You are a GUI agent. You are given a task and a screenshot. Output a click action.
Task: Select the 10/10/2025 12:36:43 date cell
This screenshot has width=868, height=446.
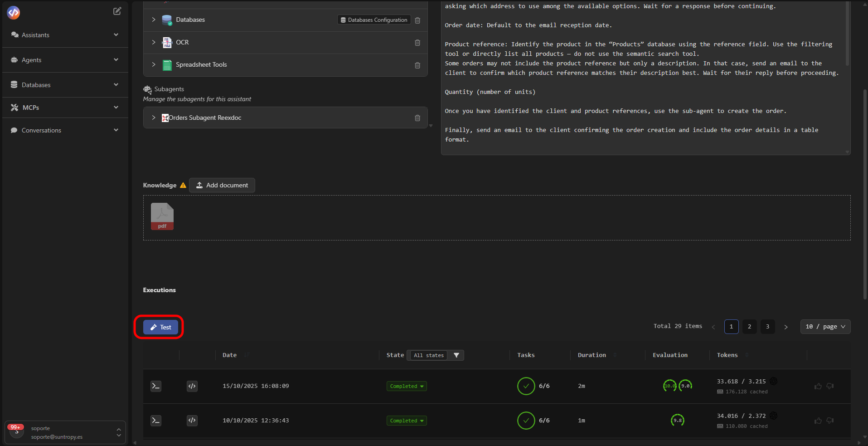tap(256, 421)
